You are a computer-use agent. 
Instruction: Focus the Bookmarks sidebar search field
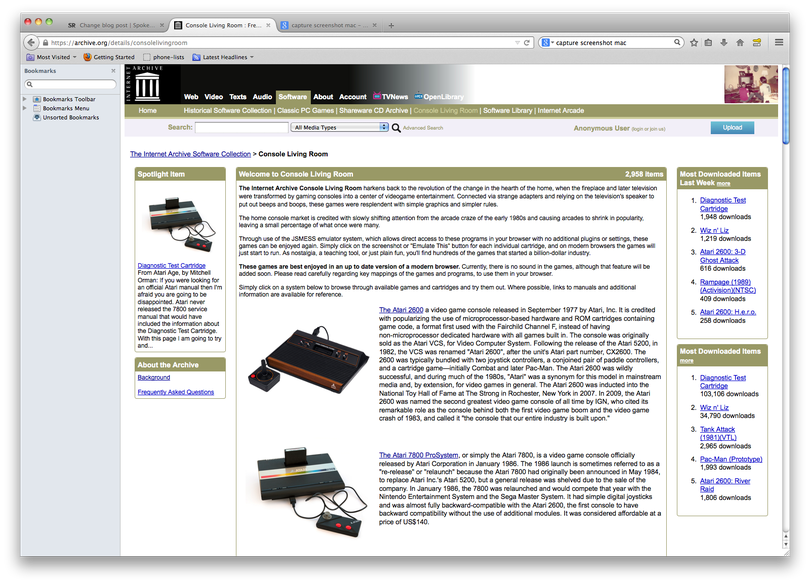click(70, 84)
